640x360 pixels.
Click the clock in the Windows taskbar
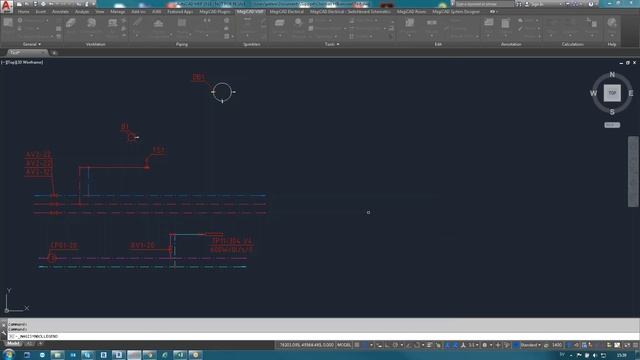(622, 355)
